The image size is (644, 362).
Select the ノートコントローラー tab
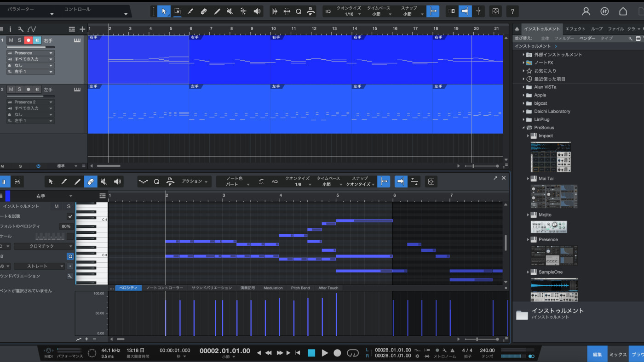pyautogui.click(x=165, y=288)
